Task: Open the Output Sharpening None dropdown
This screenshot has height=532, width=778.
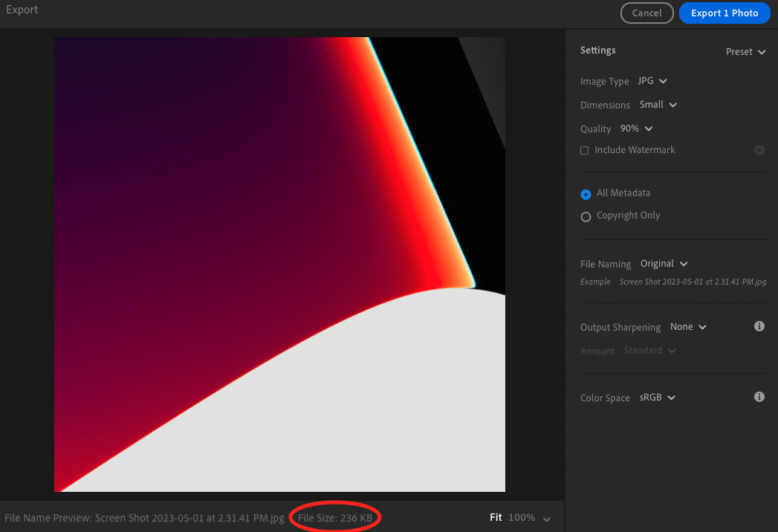Action: click(688, 326)
